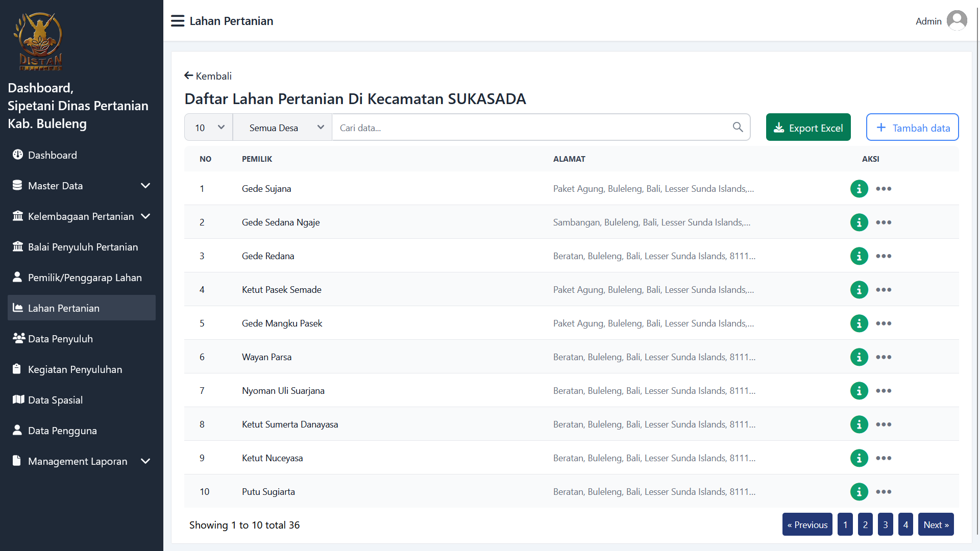
Task: Open the entries-per-page dropdown showing 10
Action: [x=208, y=127]
